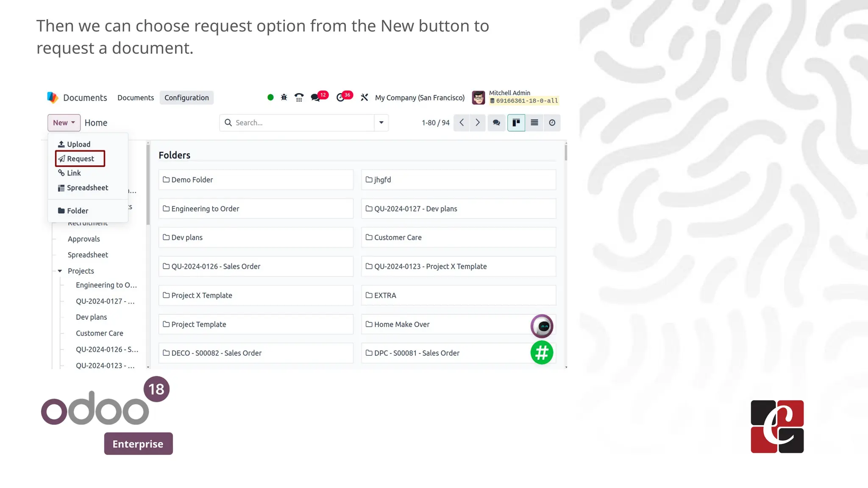Select Approvals in the sidebar
The image size is (868, 488).
84,239
